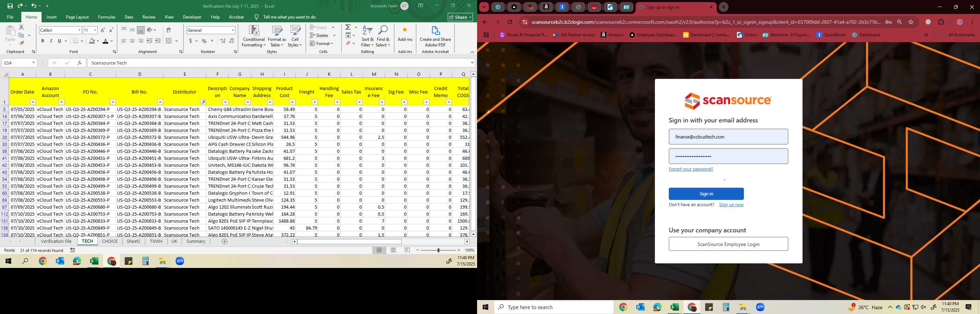980x314 pixels.
Task: Click the password input field
Action: click(x=728, y=156)
